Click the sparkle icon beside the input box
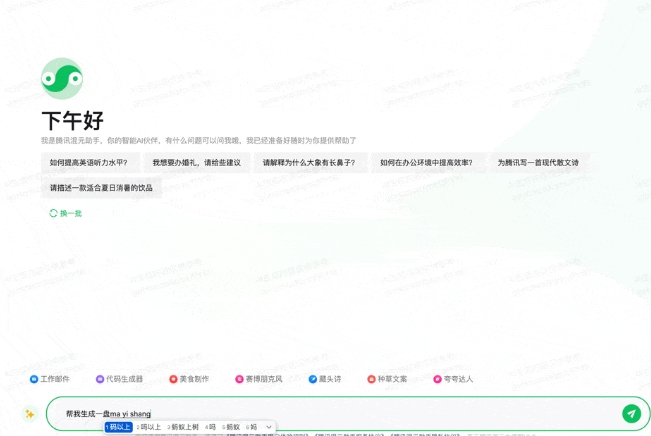This screenshot has width=651, height=436. point(30,414)
